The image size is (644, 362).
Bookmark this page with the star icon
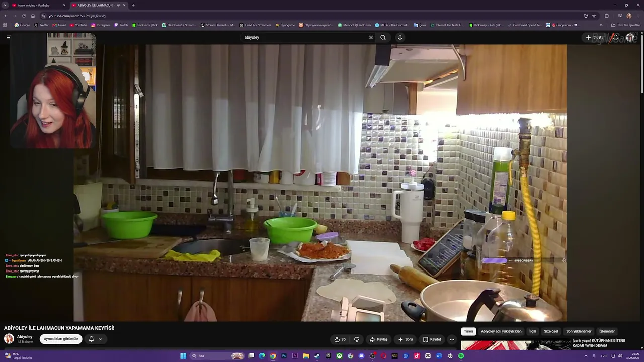594,16
